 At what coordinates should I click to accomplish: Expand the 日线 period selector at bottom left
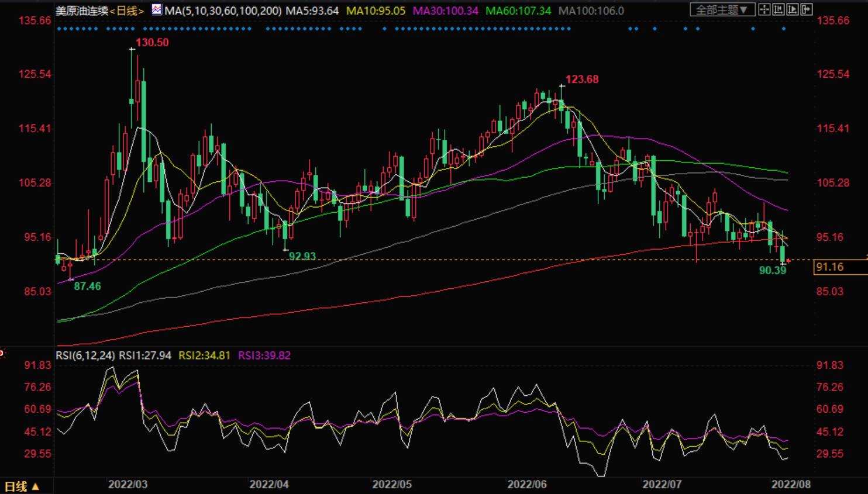(x=22, y=486)
